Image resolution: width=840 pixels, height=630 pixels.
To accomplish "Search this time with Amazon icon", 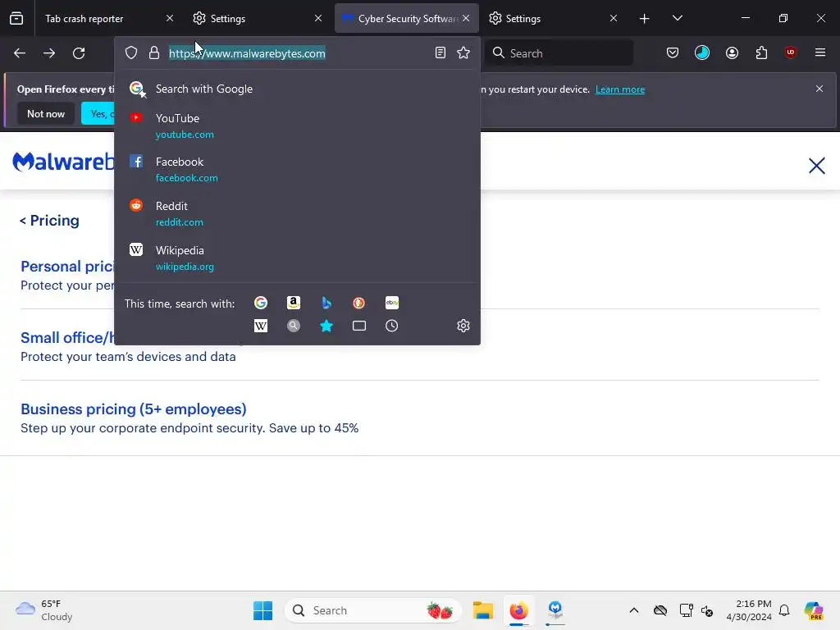I will click(x=294, y=304).
